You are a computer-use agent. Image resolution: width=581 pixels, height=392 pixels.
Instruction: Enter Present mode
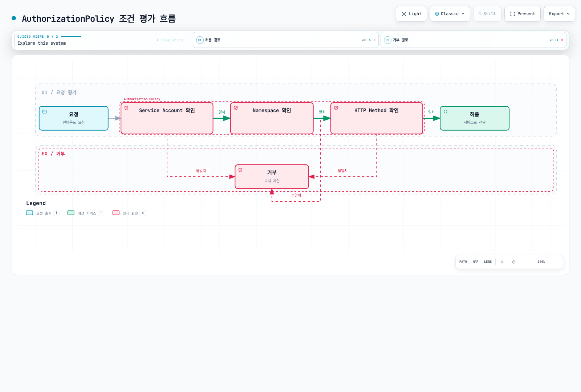(x=523, y=14)
